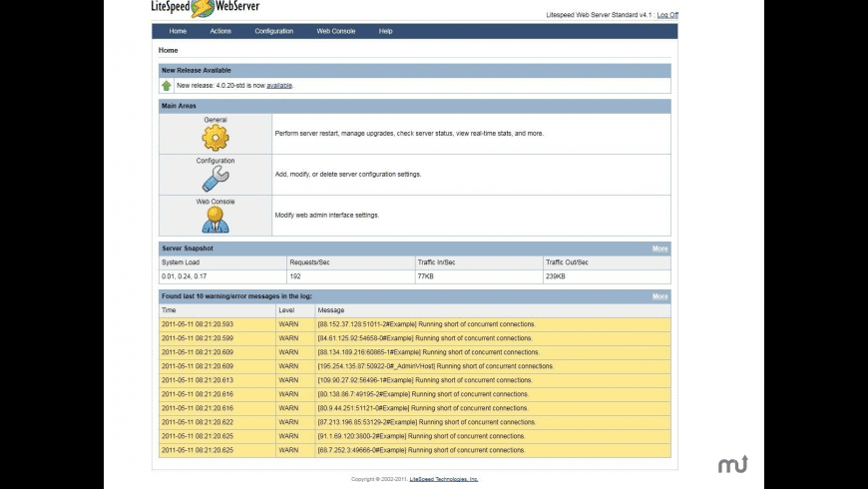
Task: Click 'Perform server restart, manage upgrades' description
Action: 409,134
